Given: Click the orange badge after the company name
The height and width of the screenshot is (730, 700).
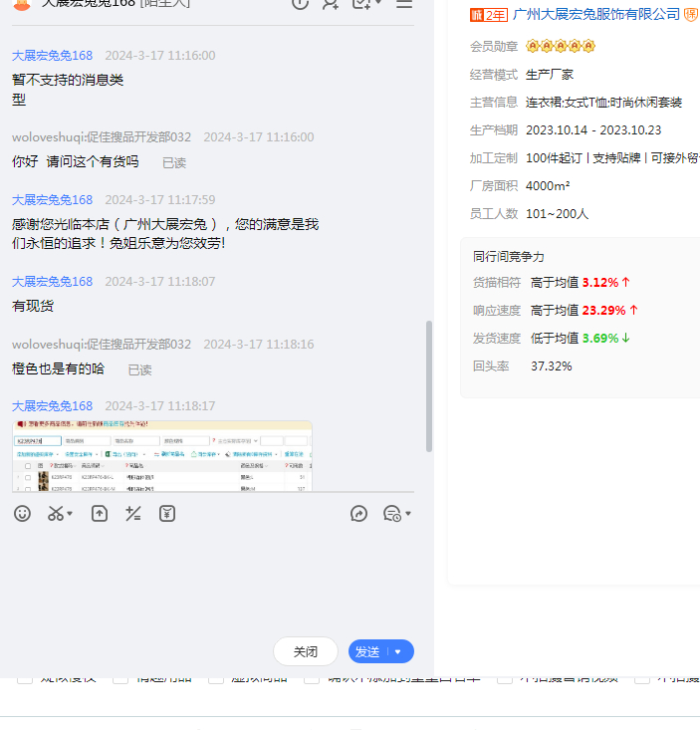Looking at the screenshot, I should click(691, 15).
